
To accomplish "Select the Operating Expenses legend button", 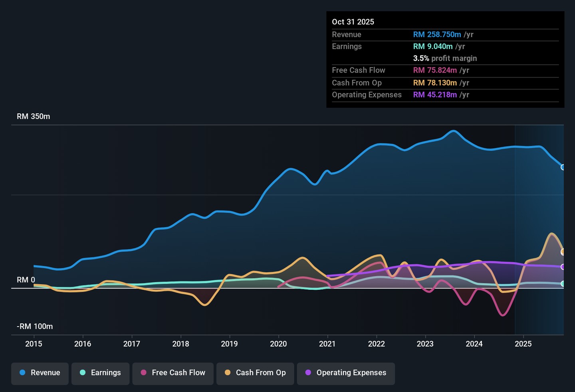I will [x=346, y=373].
